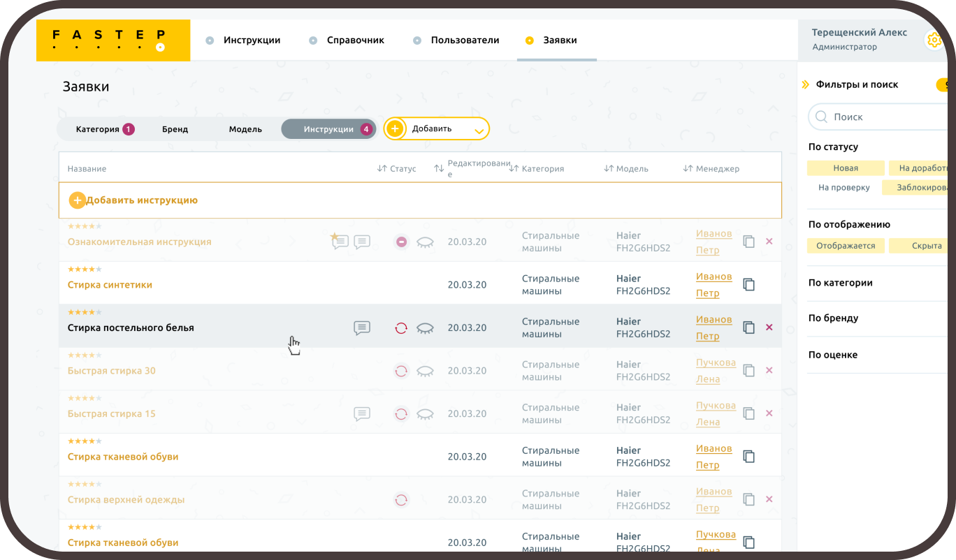The height and width of the screenshot is (560, 956).
Task: Open the Добавить dropdown arrow
Action: [479, 131]
